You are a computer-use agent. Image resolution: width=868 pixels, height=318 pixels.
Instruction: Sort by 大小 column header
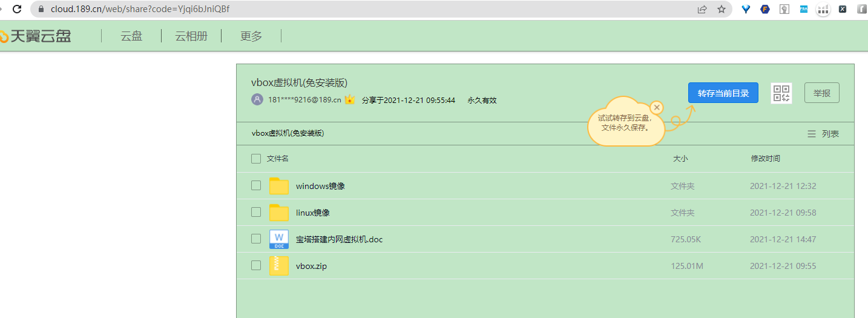(680, 159)
